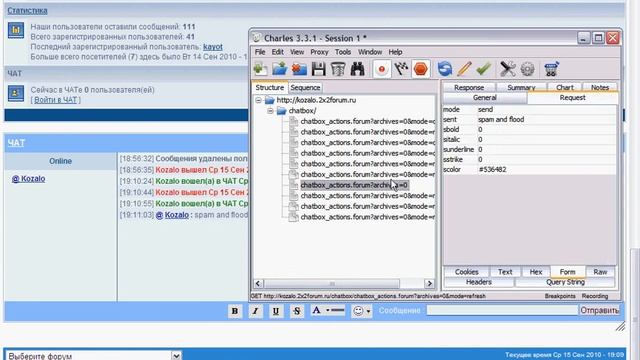Toggle breakpoints with red hexagon icon
Screen dimensions: 640x360
(x=421, y=69)
